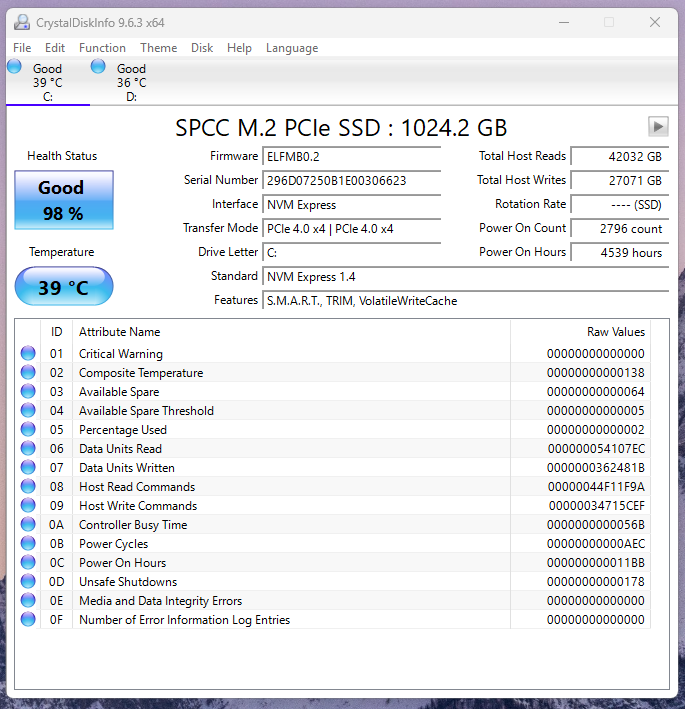Click the Transfer Mode field
The width and height of the screenshot is (685, 709).
pos(351,228)
